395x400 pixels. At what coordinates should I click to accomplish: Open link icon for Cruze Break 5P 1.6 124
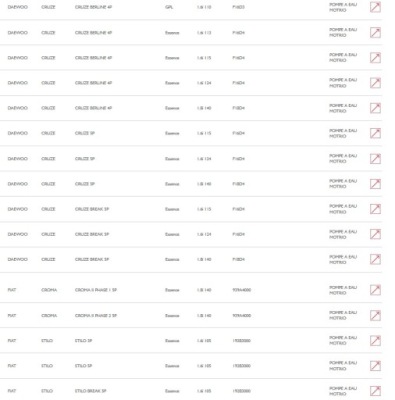pyautogui.click(x=375, y=234)
